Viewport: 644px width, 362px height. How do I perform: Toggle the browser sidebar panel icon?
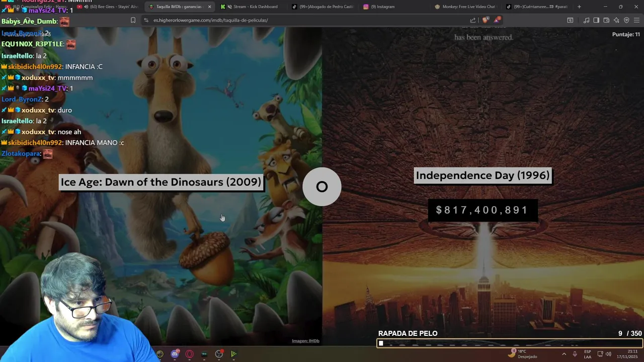click(x=596, y=20)
